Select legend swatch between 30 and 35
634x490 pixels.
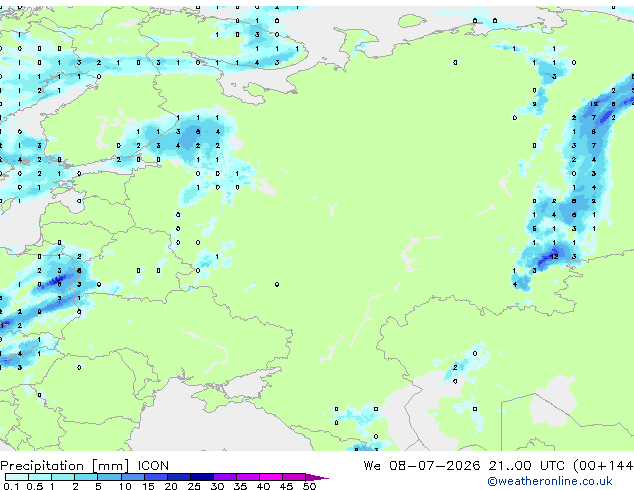pyautogui.click(x=225, y=477)
